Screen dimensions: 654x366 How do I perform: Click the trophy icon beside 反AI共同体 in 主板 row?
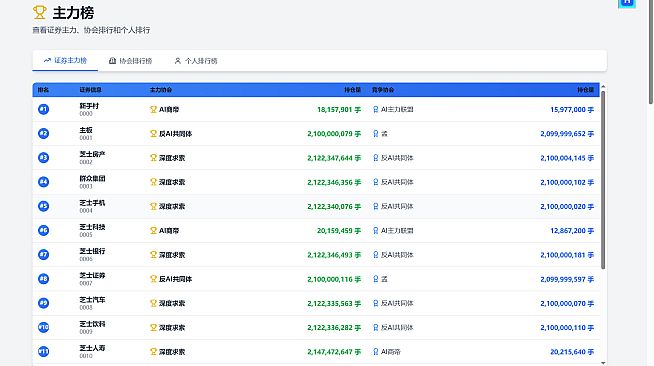153,134
